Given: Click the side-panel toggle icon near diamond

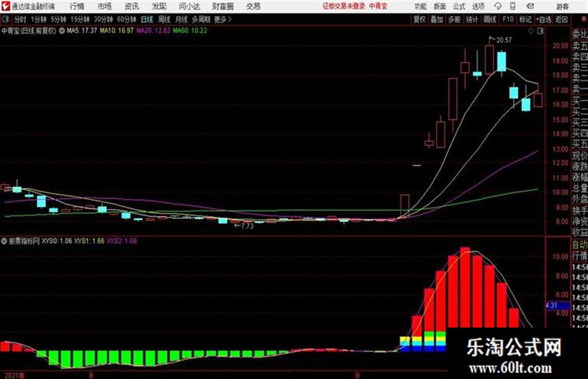Looking at the screenshot, I should pyautogui.click(x=540, y=31).
